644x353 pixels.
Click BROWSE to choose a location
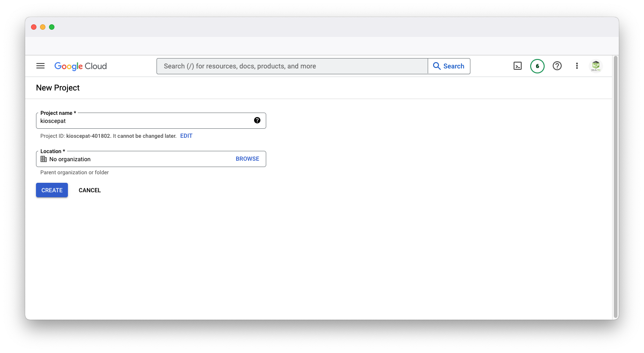247,159
